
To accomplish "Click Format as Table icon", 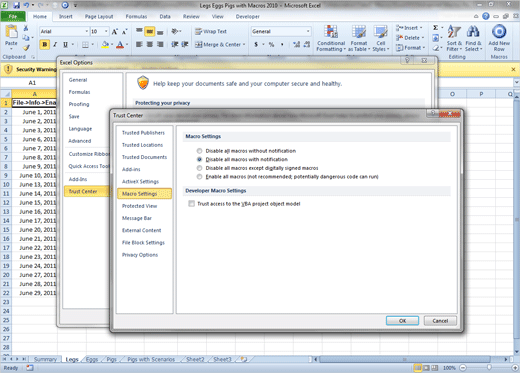I will tap(359, 32).
